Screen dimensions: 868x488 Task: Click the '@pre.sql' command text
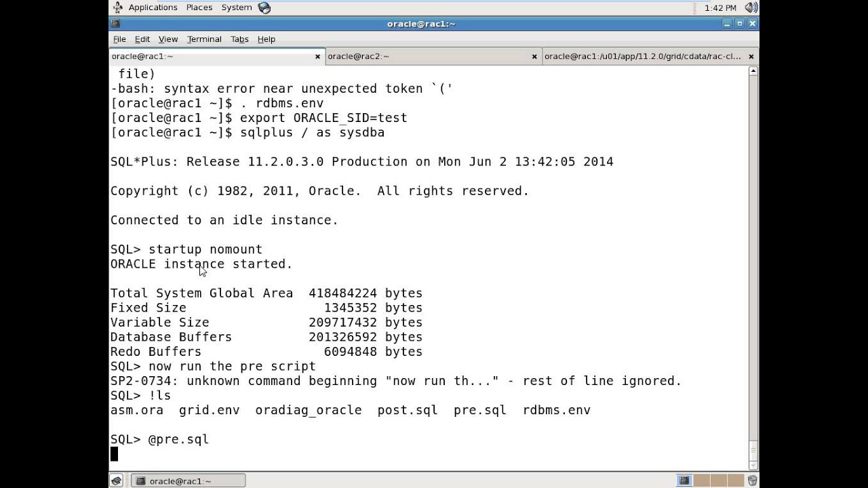point(179,439)
